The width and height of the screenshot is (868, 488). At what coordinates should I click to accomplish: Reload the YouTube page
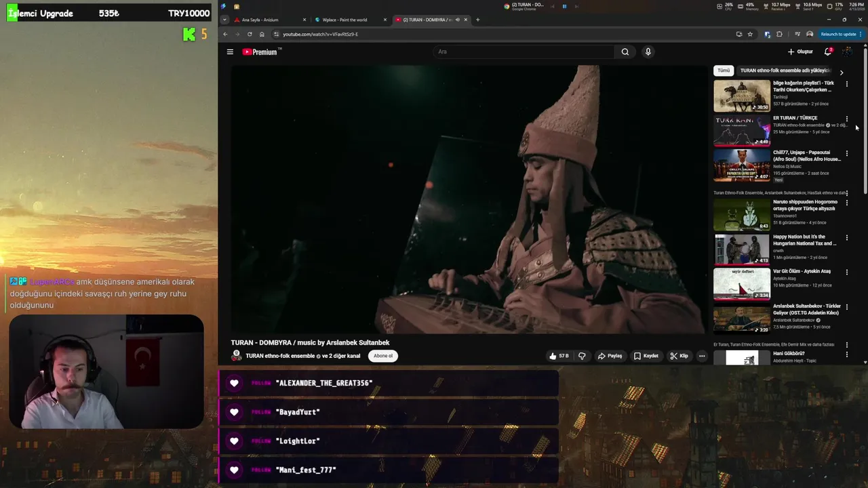(x=250, y=34)
